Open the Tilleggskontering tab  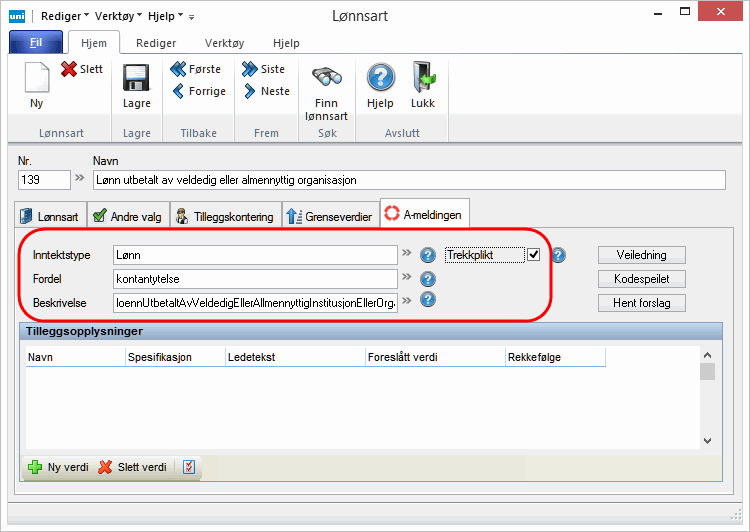224,215
